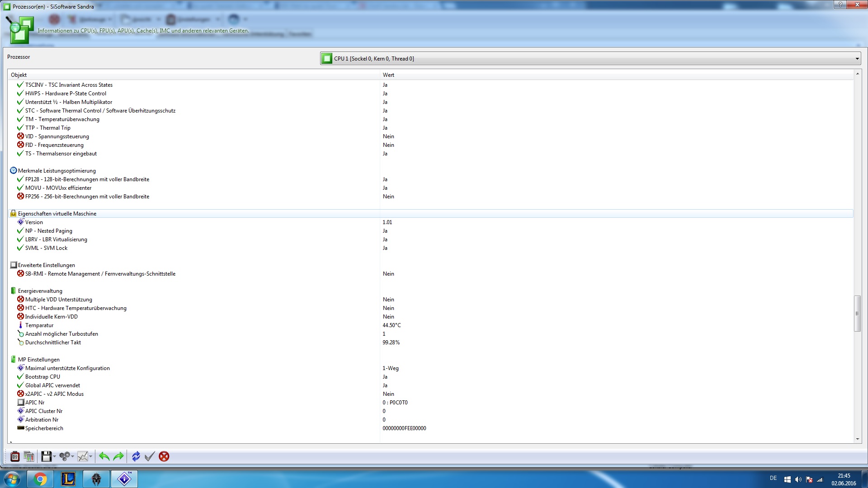Screen dimensions: 868x488
Task: Refresh with the blue circular arrows icon
Action: (136, 456)
